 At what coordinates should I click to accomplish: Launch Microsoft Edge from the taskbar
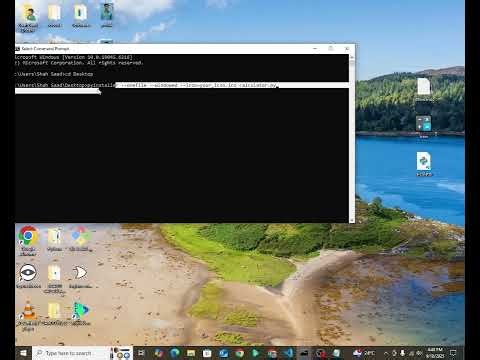(x=174, y=353)
